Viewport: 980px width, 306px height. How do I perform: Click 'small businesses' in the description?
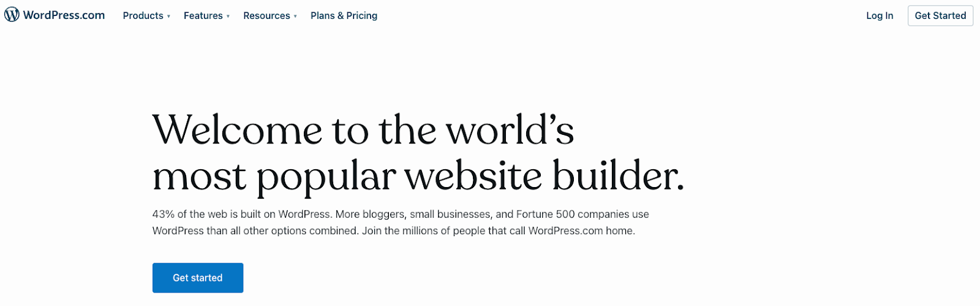pyautogui.click(x=450, y=214)
